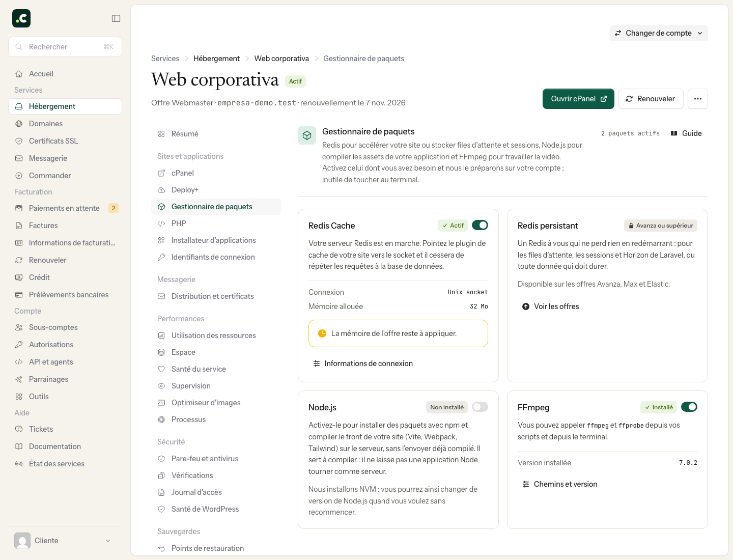The height and width of the screenshot is (560, 733).
Task: Click the code icon beside API et agents
Action: (19, 362)
